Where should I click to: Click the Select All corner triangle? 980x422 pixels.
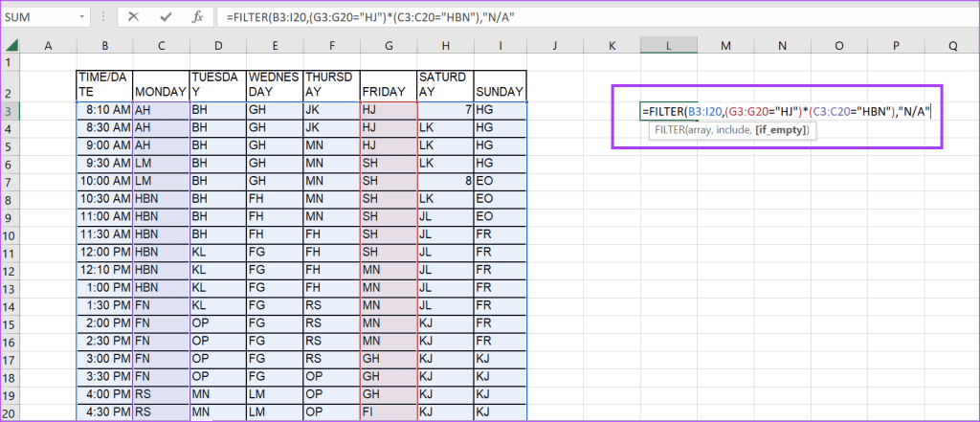(x=10, y=45)
